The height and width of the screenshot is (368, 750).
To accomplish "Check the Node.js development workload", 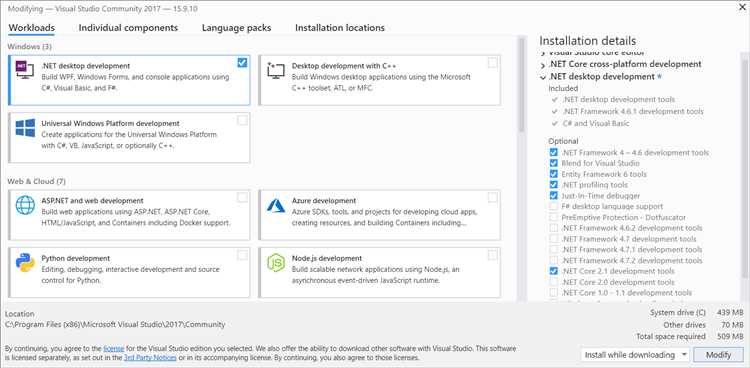I will point(492,255).
